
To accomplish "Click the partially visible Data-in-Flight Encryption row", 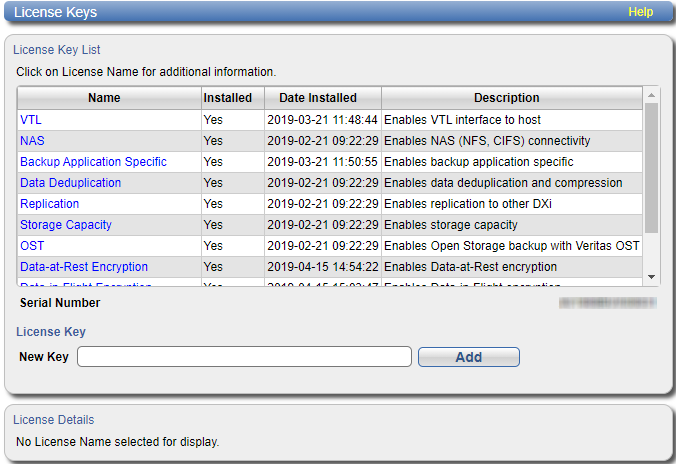I will coord(330,282).
